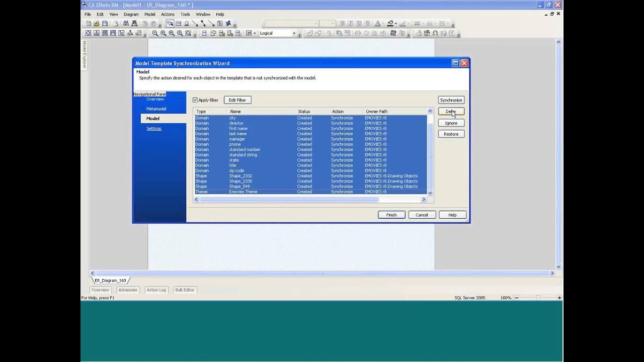This screenshot has width=644, height=362.
Task: Select the 'director' domain row
Action: tap(310, 123)
